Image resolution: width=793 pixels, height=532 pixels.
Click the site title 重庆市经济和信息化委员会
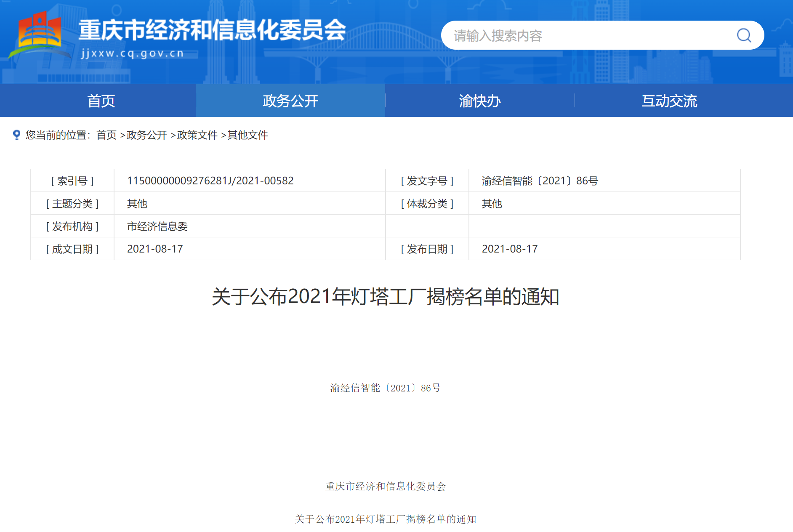pyautogui.click(x=212, y=30)
